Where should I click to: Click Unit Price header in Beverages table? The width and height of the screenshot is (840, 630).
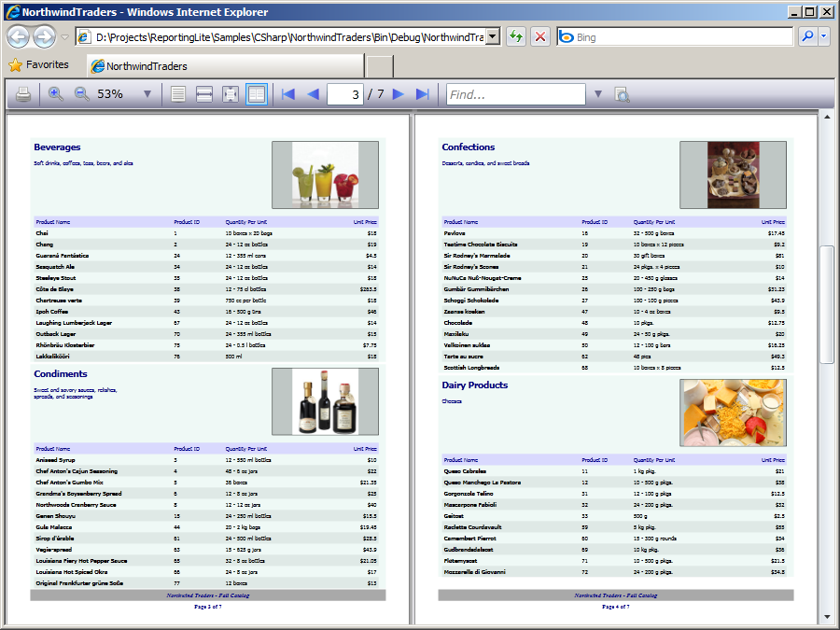(365, 222)
